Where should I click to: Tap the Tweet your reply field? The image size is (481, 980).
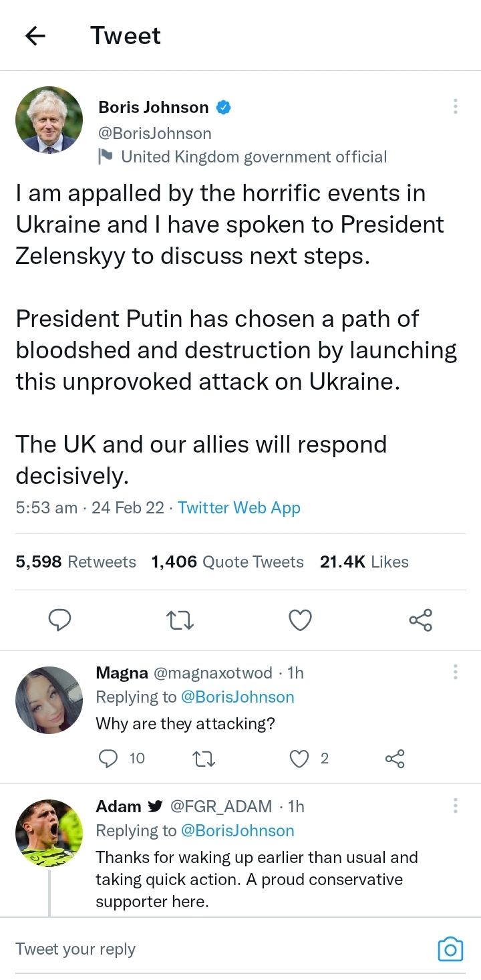point(200,949)
